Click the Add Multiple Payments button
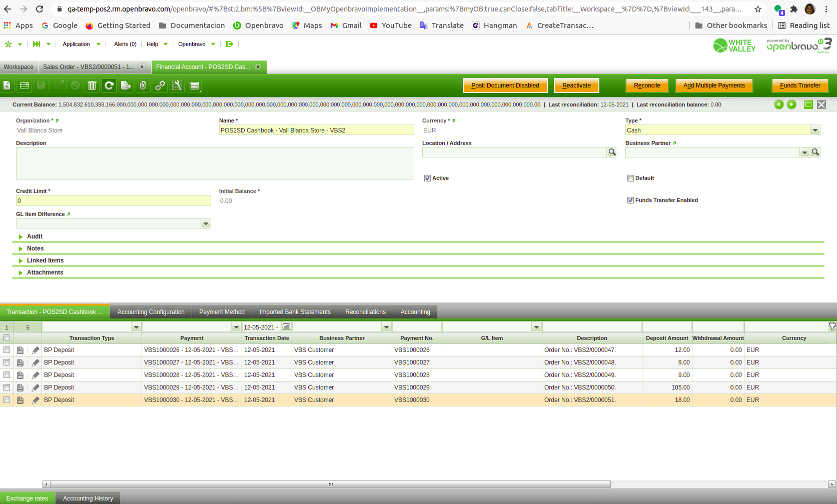 coord(714,85)
